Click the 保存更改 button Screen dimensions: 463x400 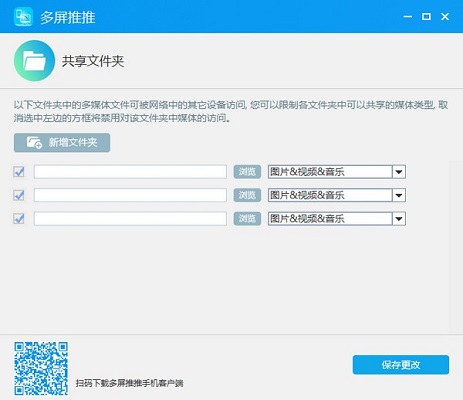click(401, 365)
